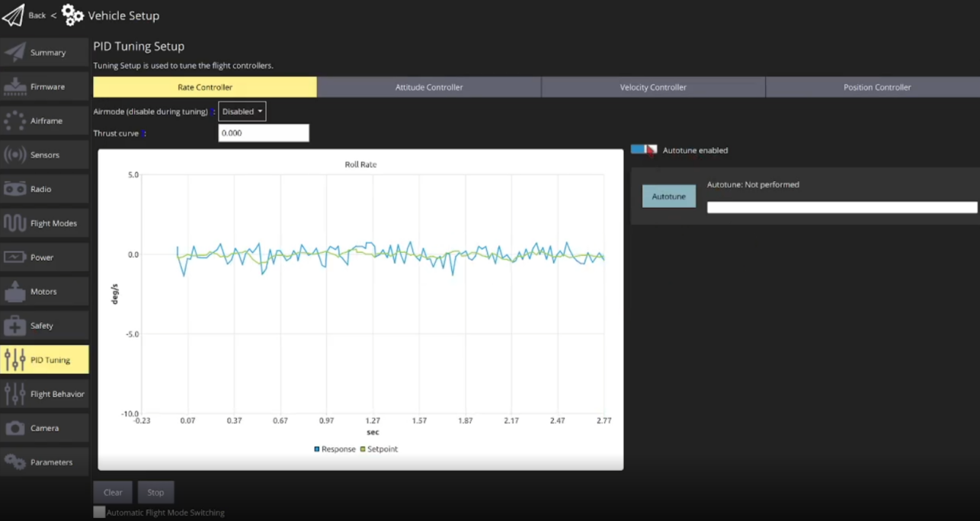
Task: Click the Vehicle Setup gears icon
Action: coord(72,15)
